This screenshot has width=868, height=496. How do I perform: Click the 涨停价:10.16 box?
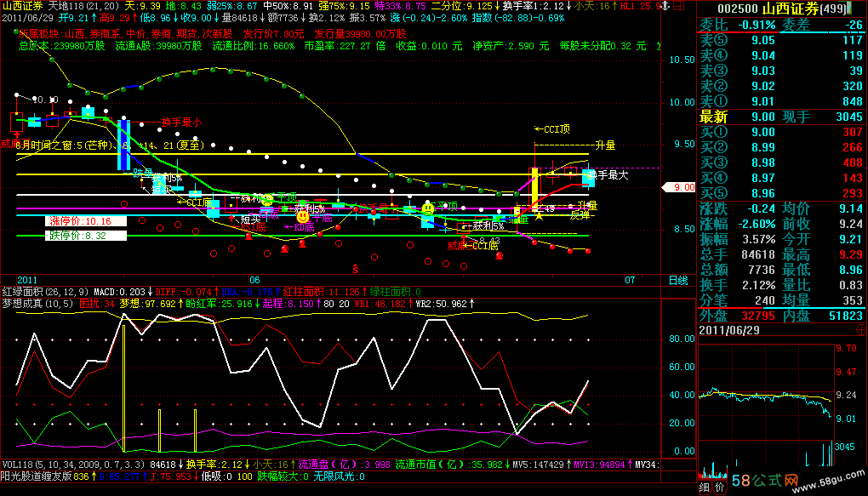(86, 221)
